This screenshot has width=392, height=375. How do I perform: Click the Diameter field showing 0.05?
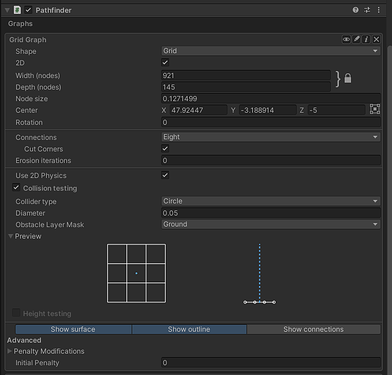[271, 213]
